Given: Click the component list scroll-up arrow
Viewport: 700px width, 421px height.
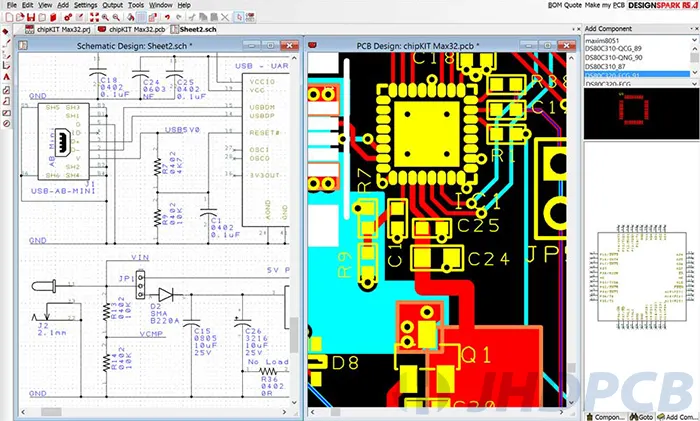Looking at the screenshot, I should [x=694, y=49].
